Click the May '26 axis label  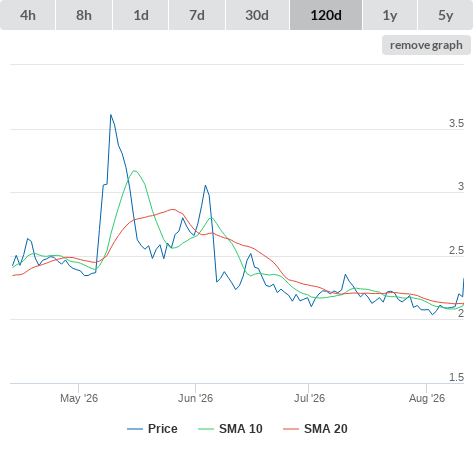[x=79, y=398]
